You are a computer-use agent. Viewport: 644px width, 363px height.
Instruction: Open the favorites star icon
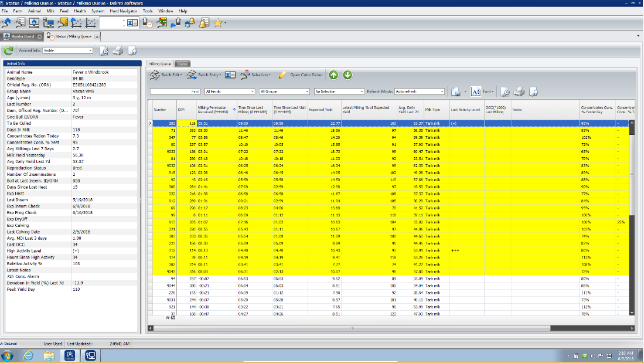(x=218, y=23)
